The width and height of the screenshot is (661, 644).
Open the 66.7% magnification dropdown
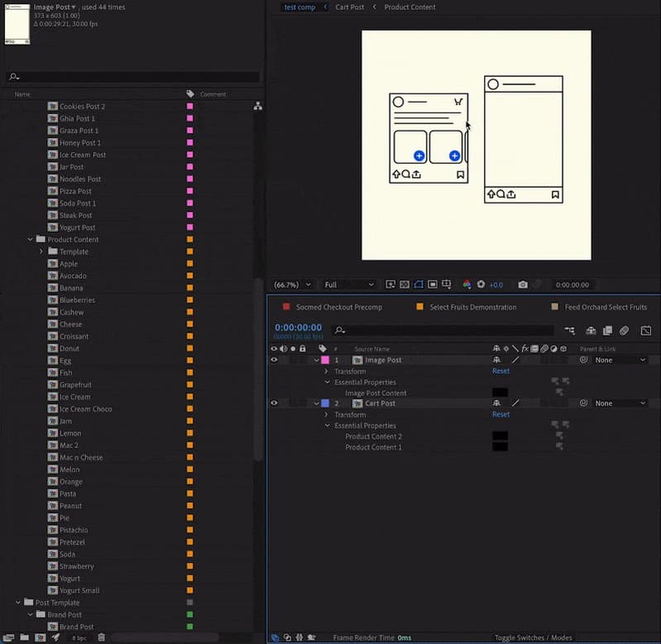click(x=293, y=285)
